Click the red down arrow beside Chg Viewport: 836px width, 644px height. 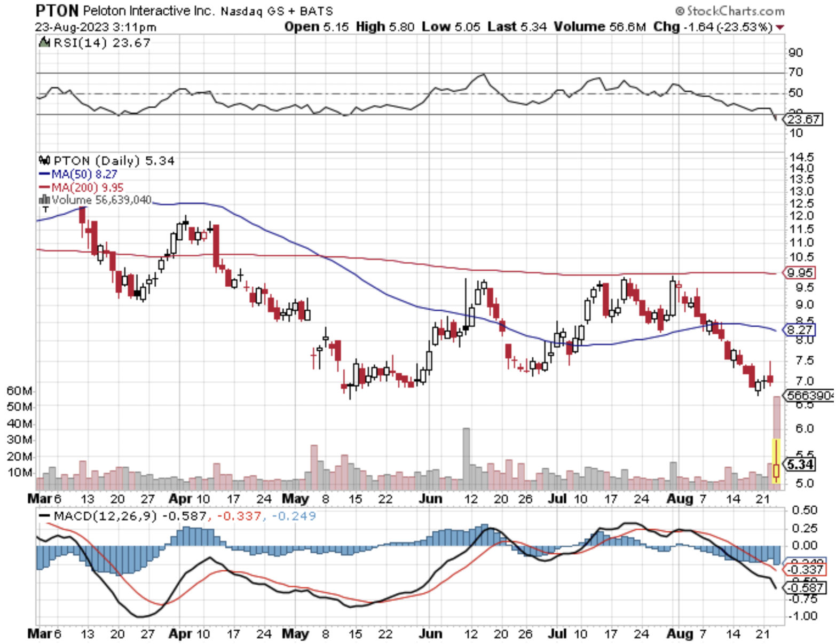(780, 27)
